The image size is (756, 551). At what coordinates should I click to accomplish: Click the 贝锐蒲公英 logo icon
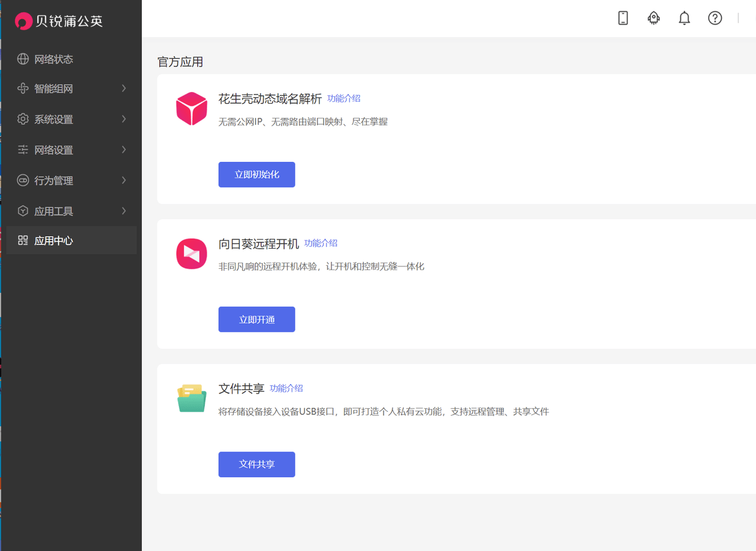[x=23, y=21]
